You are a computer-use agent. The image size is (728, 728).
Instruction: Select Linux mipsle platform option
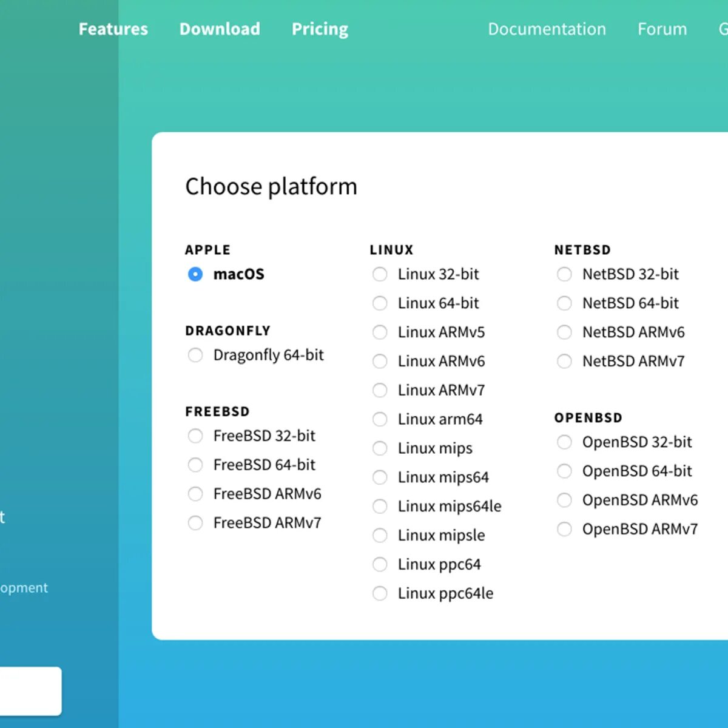point(380,535)
